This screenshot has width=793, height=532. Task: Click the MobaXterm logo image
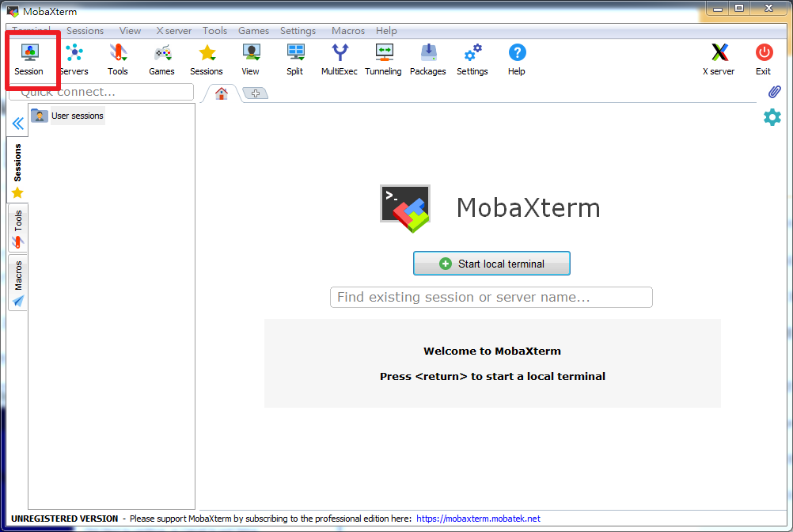point(405,208)
